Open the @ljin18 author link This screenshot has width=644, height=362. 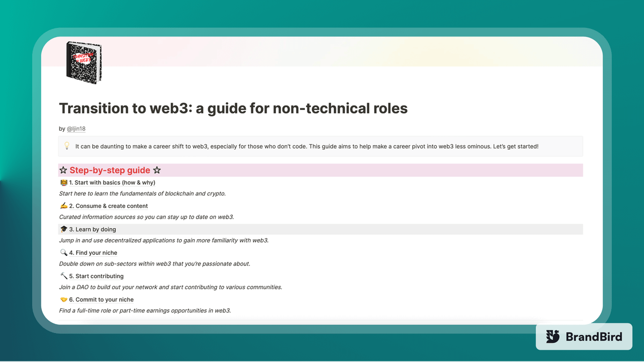click(76, 129)
